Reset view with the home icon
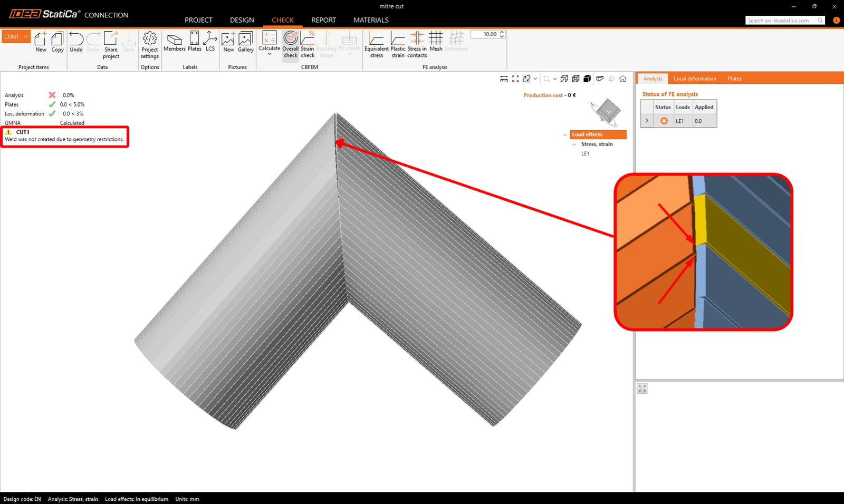 [623, 79]
